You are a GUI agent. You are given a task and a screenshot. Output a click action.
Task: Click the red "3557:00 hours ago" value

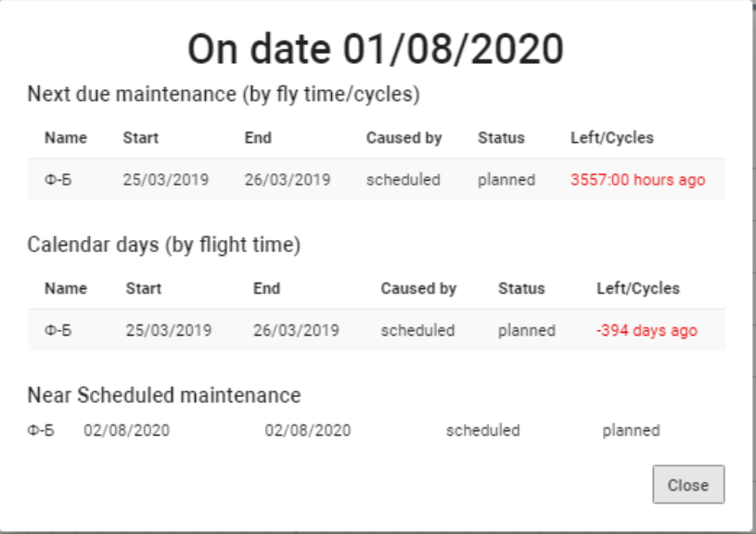tap(637, 180)
